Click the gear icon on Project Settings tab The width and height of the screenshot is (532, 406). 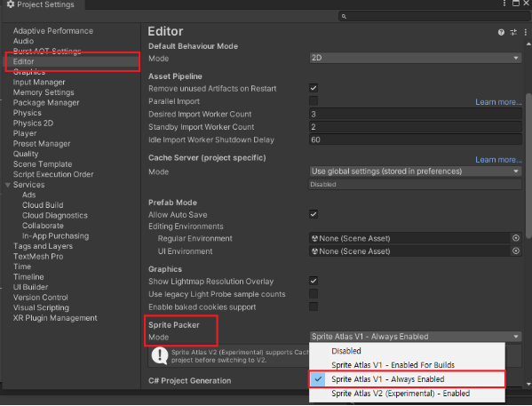11,4
